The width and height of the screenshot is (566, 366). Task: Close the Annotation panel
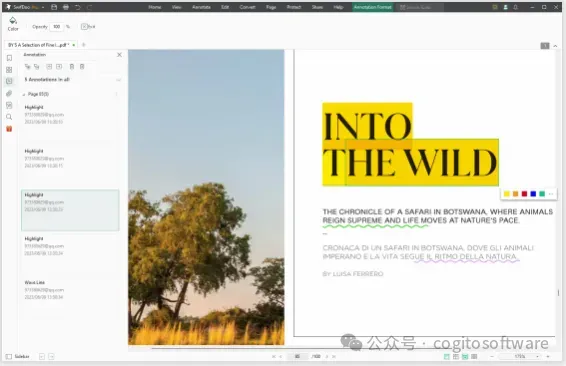click(119, 55)
